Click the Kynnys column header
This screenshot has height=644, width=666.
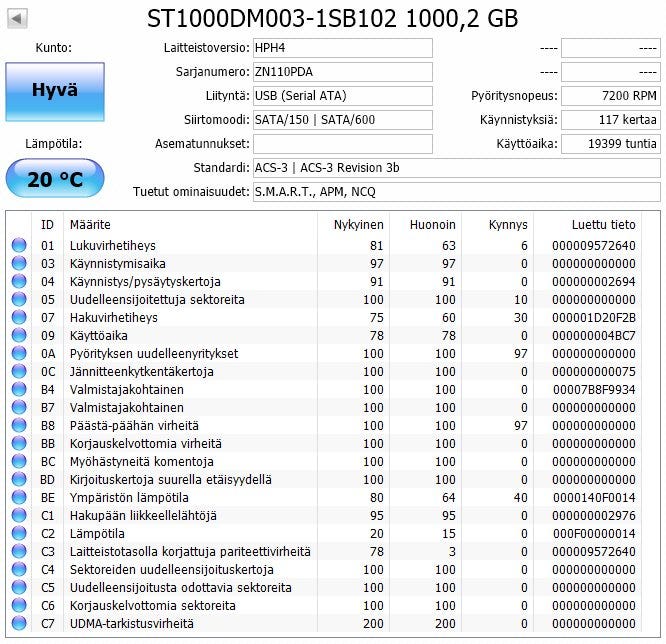pos(498,225)
